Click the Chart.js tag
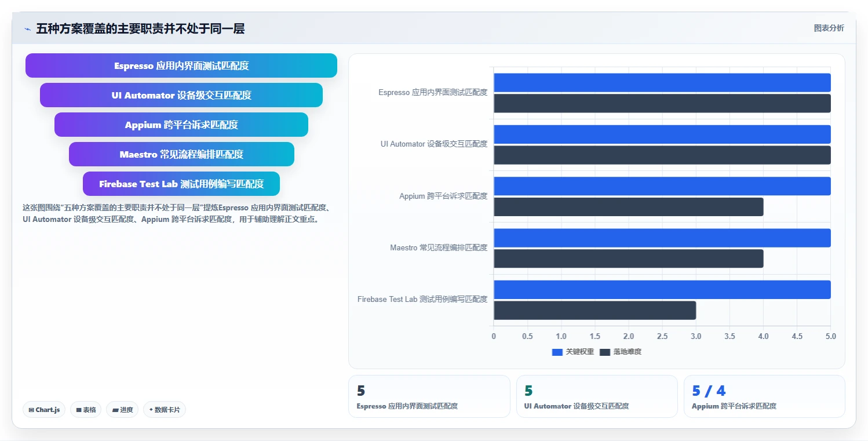The height and width of the screenshot is (441, 868). [45, 410]
